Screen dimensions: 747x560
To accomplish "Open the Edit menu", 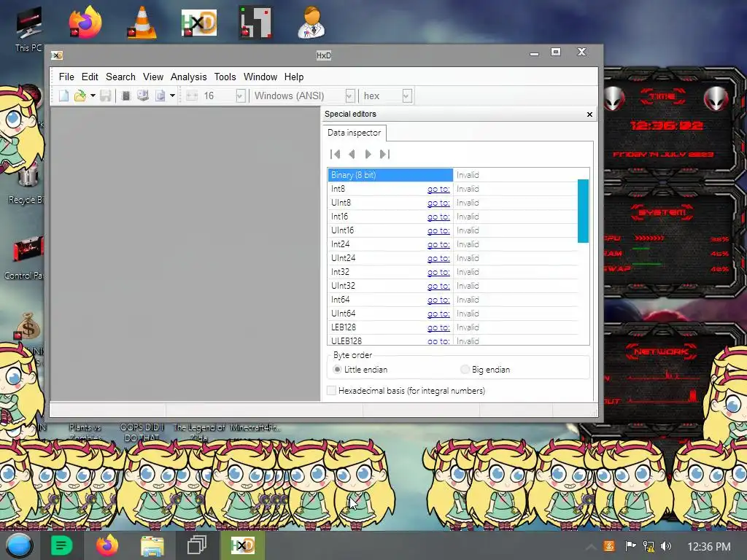I will click(x=90, y=77).
